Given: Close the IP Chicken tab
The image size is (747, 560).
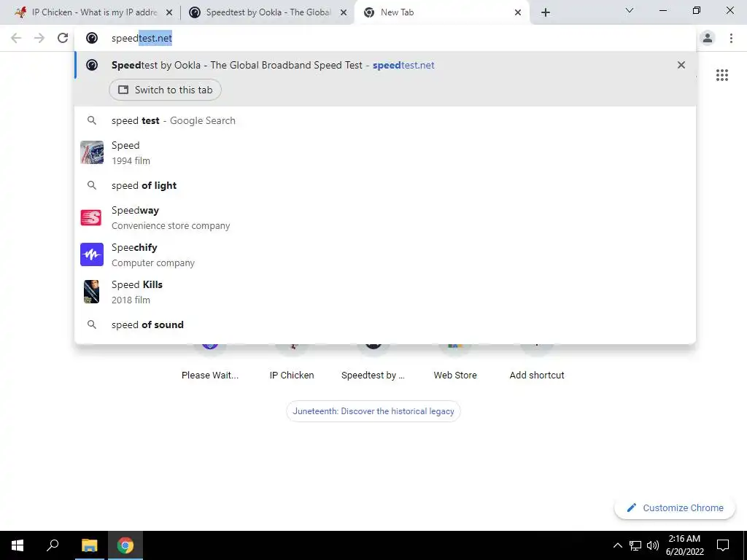Looking at the screenshot, I should [x=169, y=13].
